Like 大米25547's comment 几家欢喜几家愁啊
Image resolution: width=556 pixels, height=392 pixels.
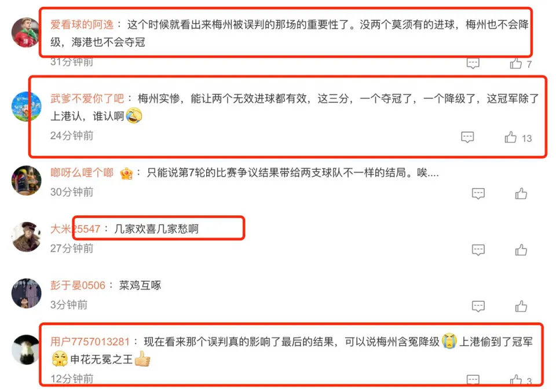[x=521, y=250]
